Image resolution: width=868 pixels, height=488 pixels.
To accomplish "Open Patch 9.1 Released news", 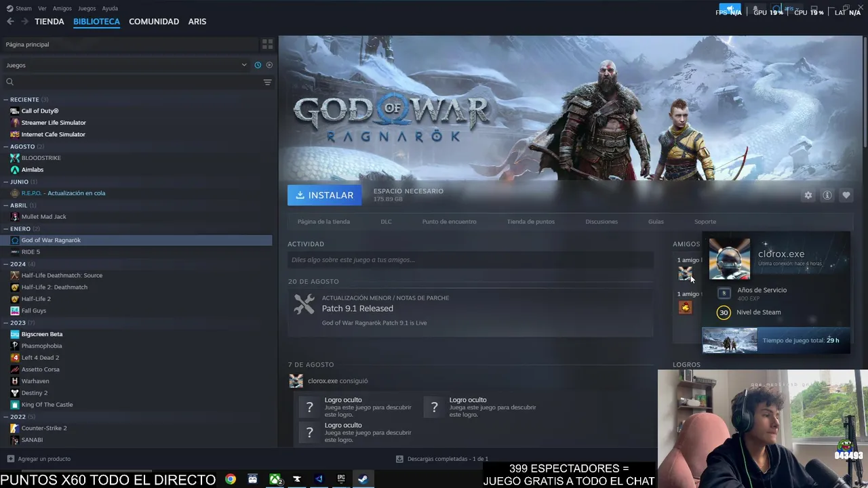I will (357, 308).
